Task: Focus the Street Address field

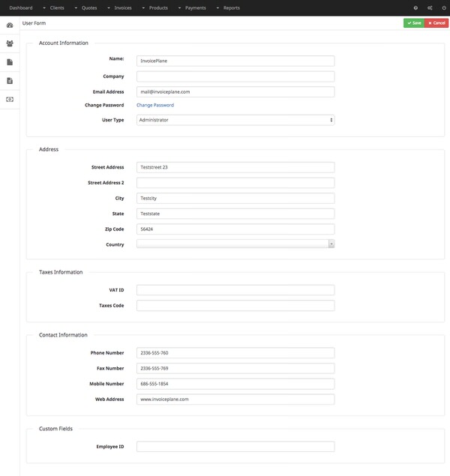Action: click(235, 167)
